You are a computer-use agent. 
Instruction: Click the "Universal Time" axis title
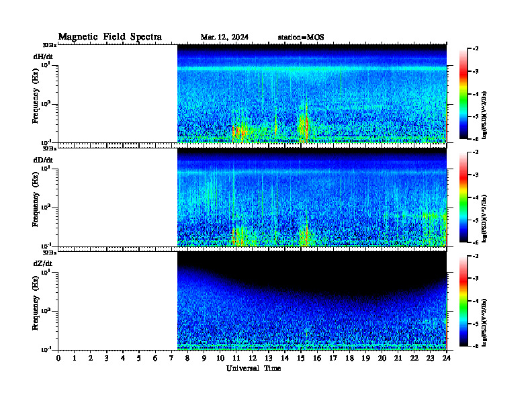(253, 368)
